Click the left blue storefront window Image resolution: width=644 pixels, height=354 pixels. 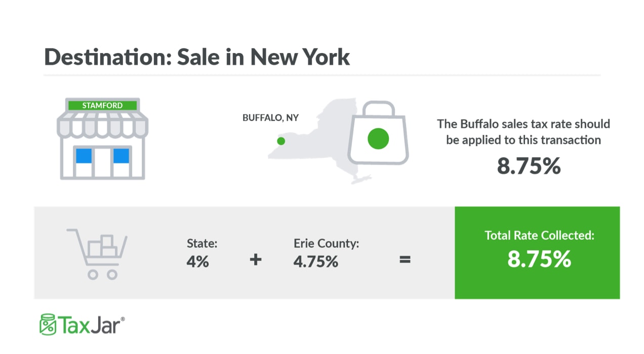click(x=84, y=156)
